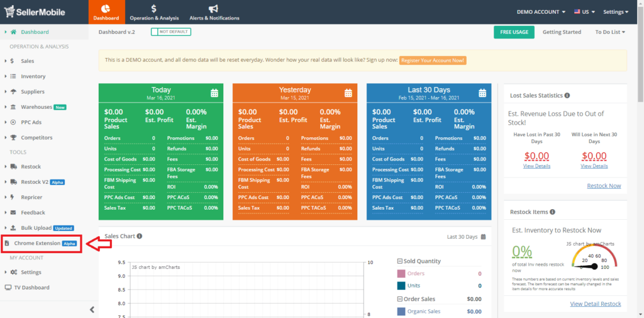Click the View Detail Restock link

click(596, 304)
